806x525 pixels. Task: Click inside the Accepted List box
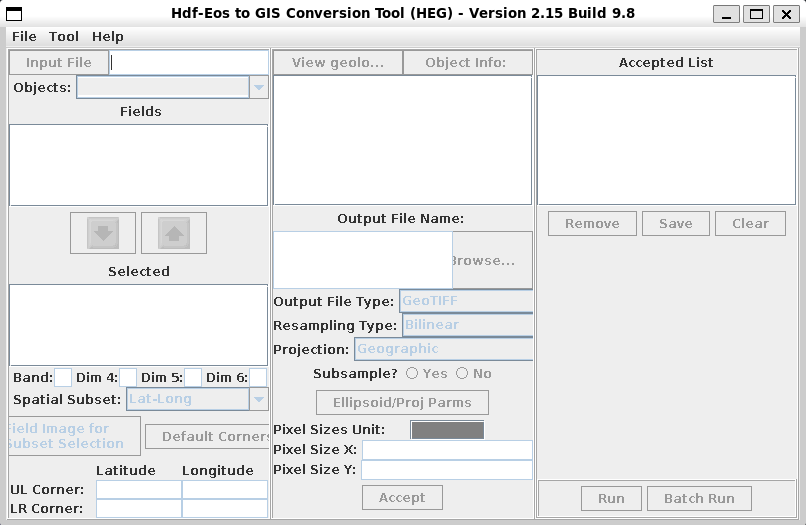(x=666, y=140)
